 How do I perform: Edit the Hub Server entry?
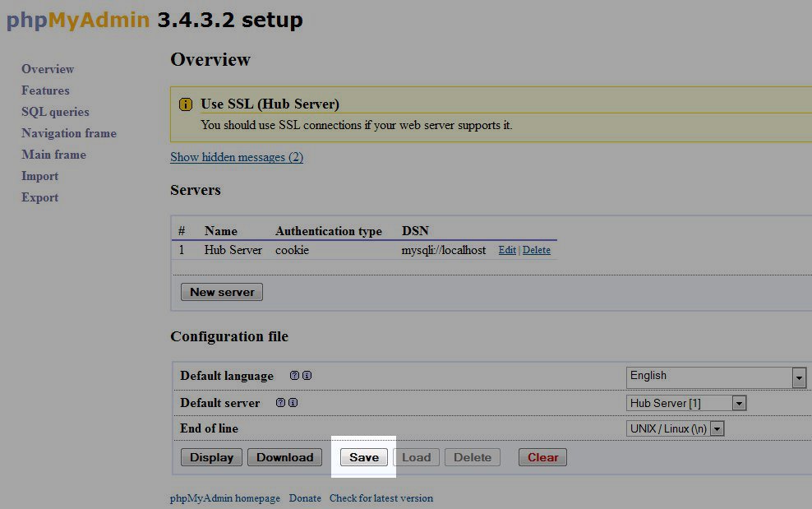[507, 250]
